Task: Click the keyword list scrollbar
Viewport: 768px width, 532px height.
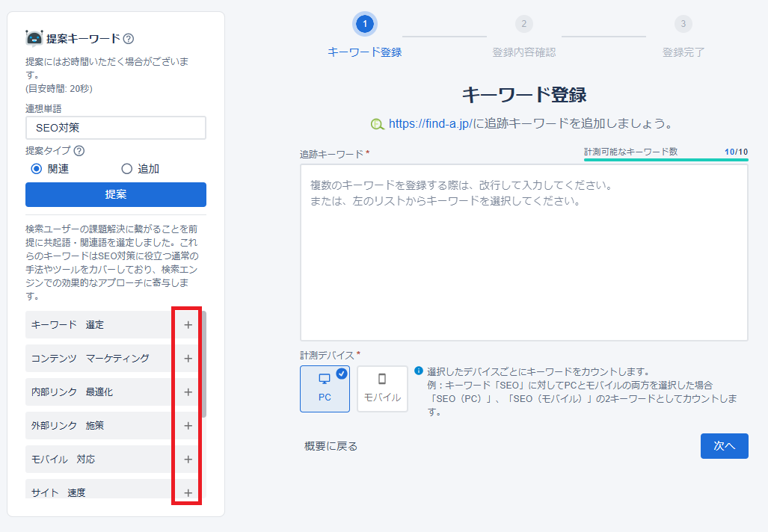Action: pos(203,365)
